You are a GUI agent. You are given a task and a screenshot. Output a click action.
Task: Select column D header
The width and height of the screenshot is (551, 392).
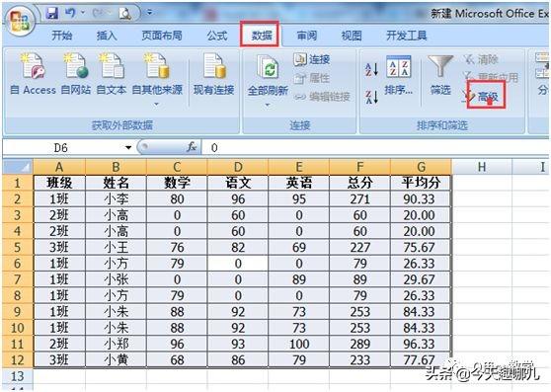[238, 167]
